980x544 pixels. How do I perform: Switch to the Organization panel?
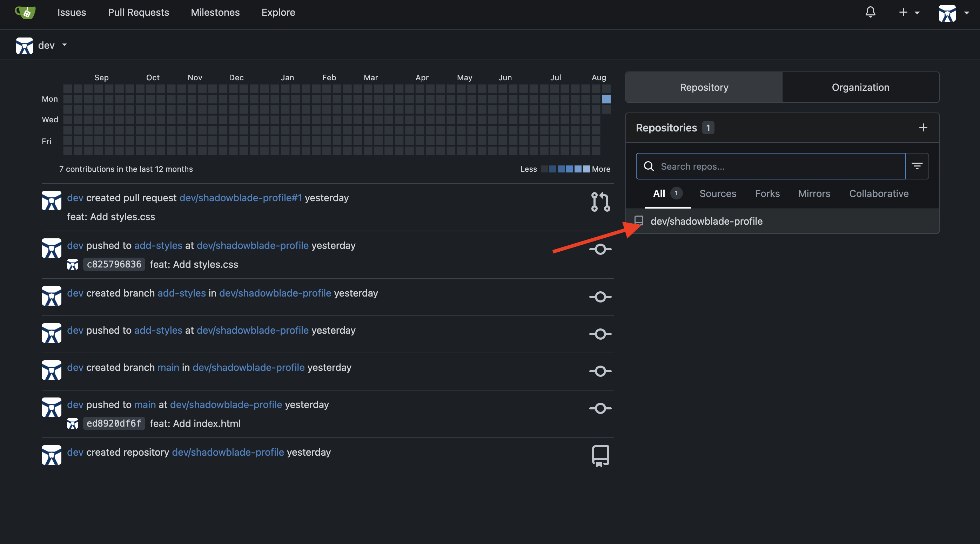pos(860,87)
